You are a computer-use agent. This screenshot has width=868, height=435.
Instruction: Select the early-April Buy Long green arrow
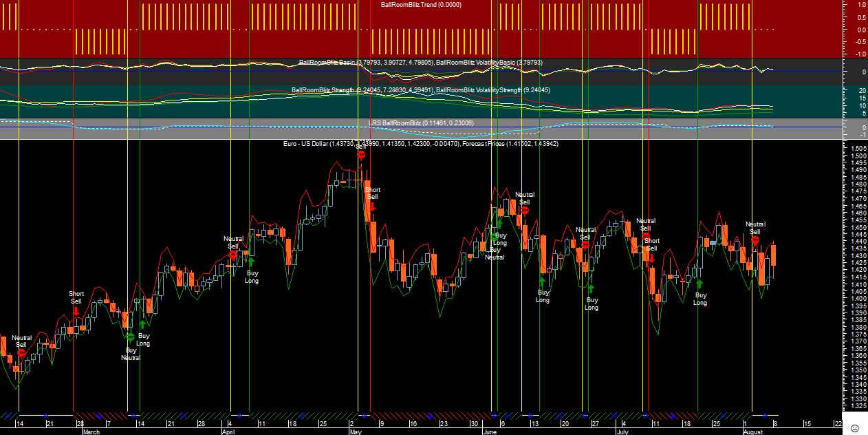point(251,262)
